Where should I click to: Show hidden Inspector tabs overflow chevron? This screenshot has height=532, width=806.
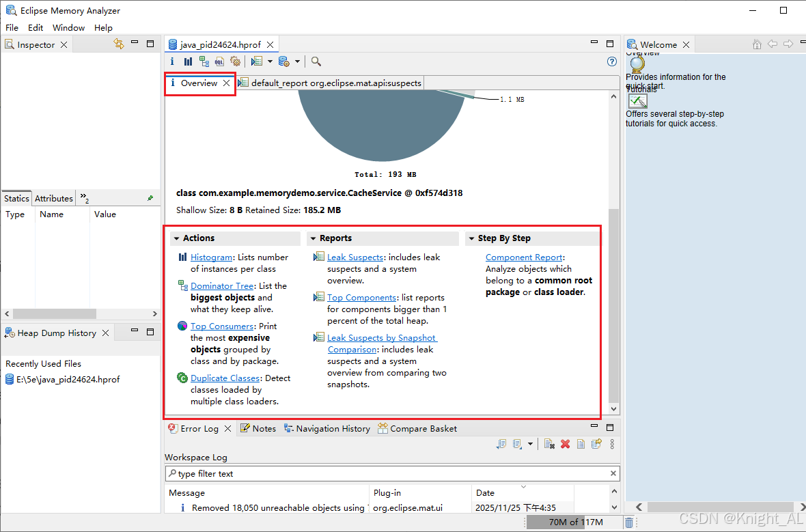pyautogui.click(x=84, y=198)
